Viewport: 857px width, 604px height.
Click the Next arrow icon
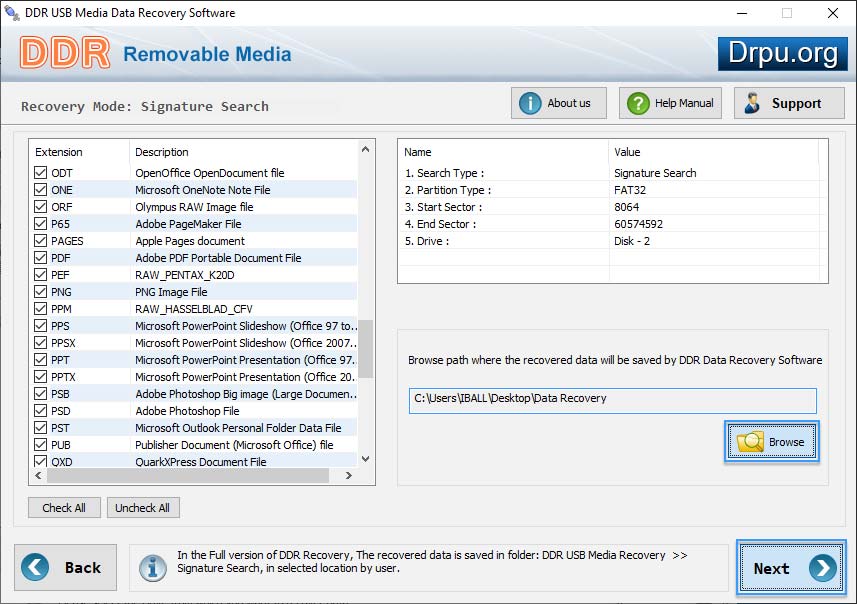tap(823, 568)
